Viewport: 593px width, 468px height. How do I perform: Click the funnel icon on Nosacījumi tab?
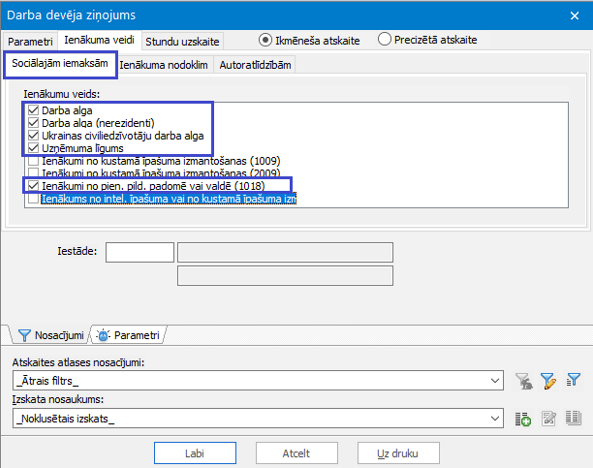[x=24, y=335]
